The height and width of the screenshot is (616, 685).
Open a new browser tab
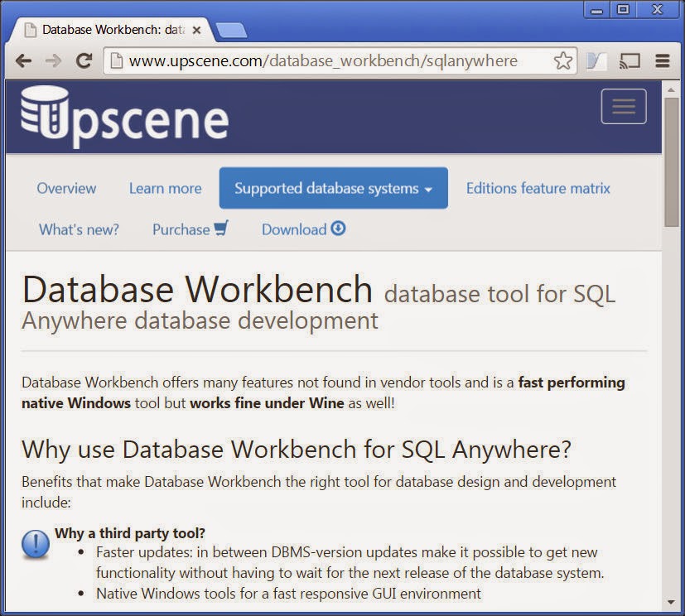(x=229, y=28)
